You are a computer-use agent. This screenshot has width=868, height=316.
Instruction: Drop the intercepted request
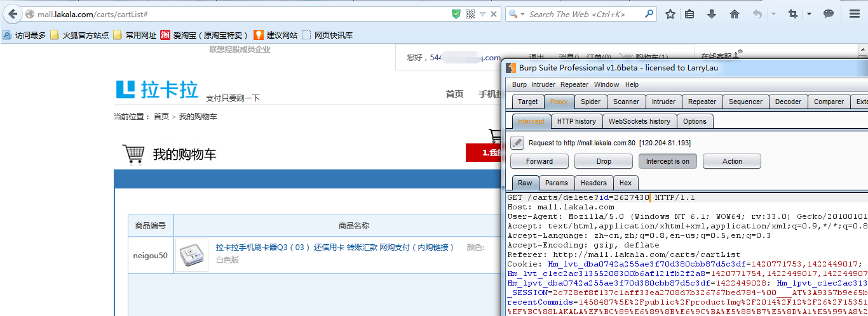pos(604,161)
